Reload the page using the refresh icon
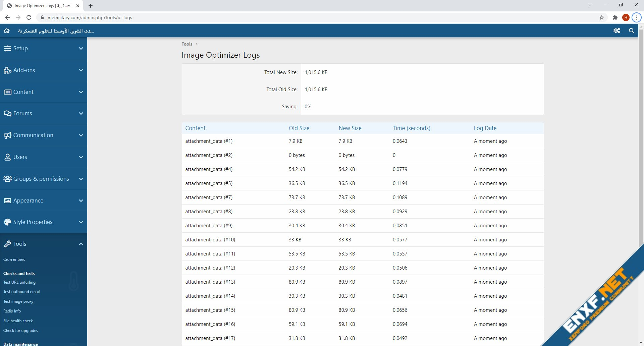This screenshot has width=644, height=346. (x=29, y=18)
